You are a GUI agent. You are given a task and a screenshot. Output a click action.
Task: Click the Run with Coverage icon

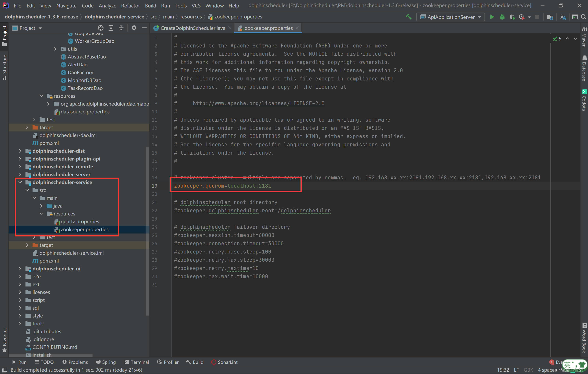click(x=512, y=17)
